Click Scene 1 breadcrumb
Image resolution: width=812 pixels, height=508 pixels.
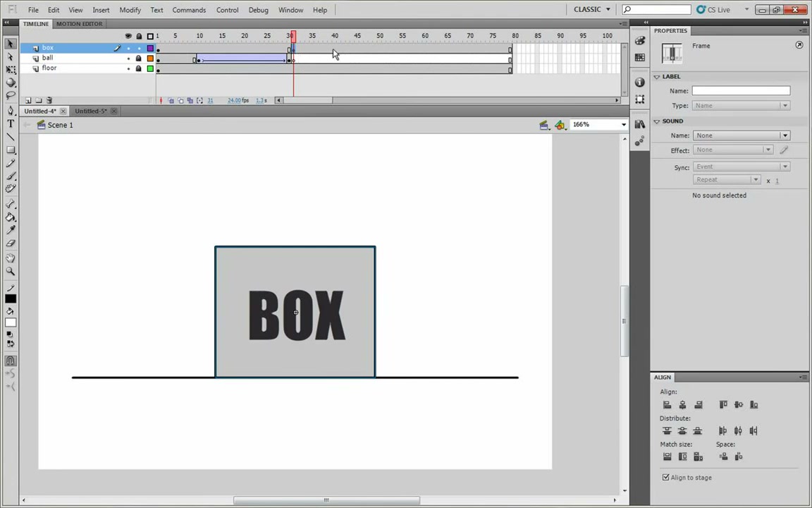(60, 125)
